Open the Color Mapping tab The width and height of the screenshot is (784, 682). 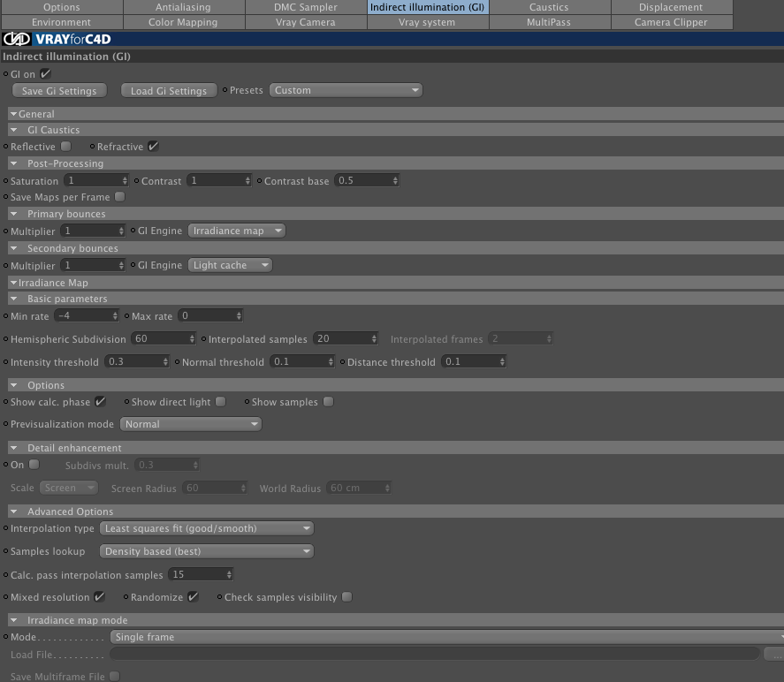coord(184,22)
